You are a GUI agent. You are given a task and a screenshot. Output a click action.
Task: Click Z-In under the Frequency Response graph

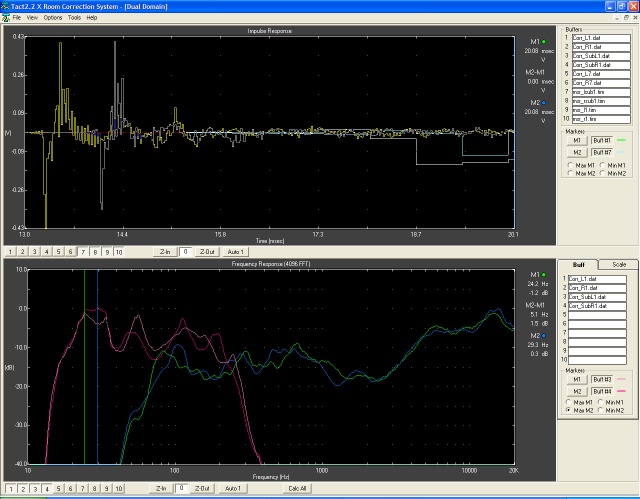coord(161,488)
